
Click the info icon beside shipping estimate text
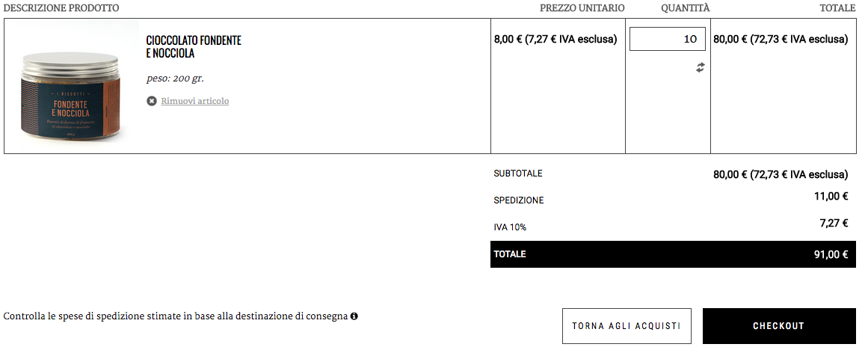[354, 316]
